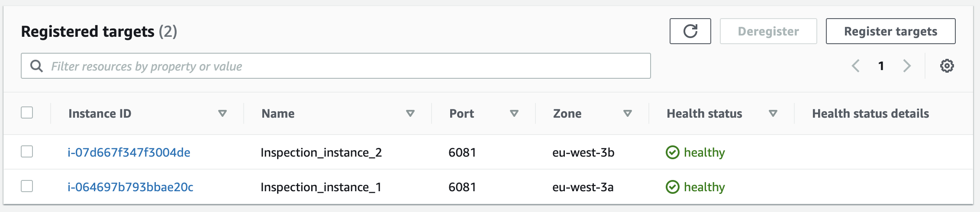Sort by Name column arrow
The width and height of the screenshot is (980, 212).
[410, 113]
